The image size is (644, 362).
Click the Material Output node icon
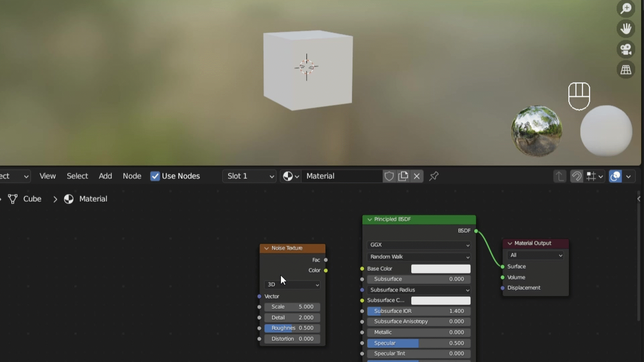(509, 243)
